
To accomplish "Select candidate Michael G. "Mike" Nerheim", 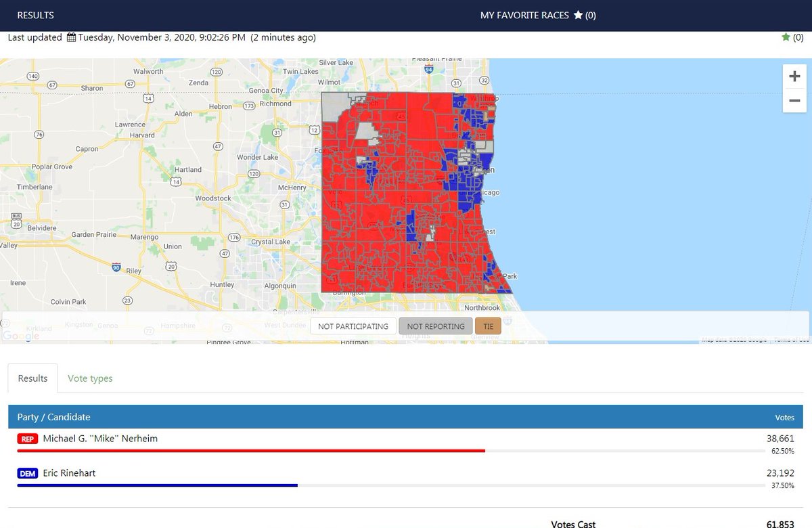I will [100, 439].
